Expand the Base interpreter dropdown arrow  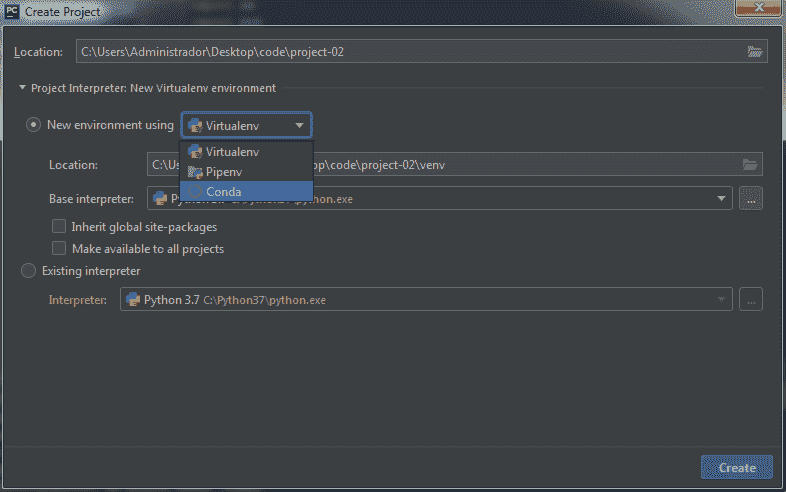pos(722,199)
